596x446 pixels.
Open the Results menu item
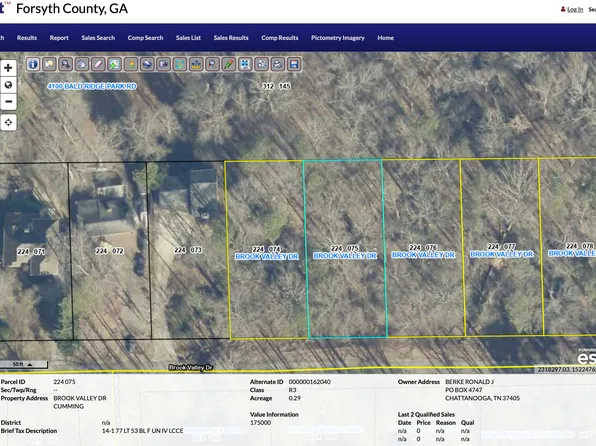27,38
